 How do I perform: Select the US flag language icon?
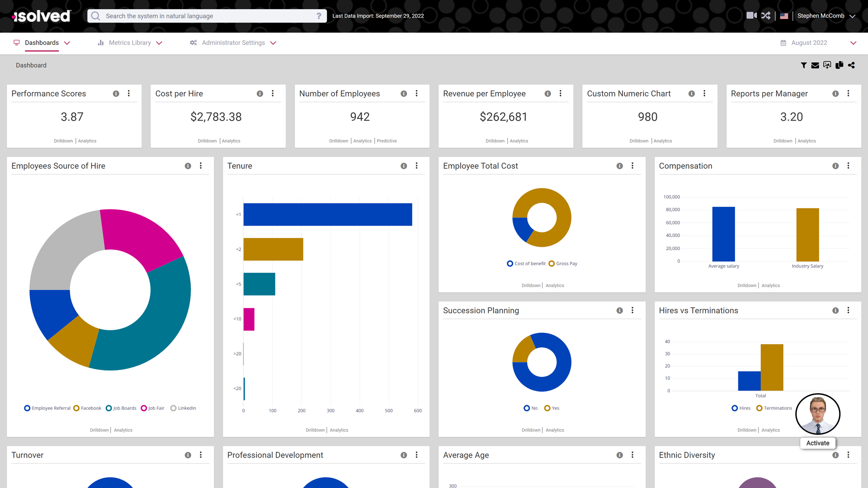click(784, 15)
